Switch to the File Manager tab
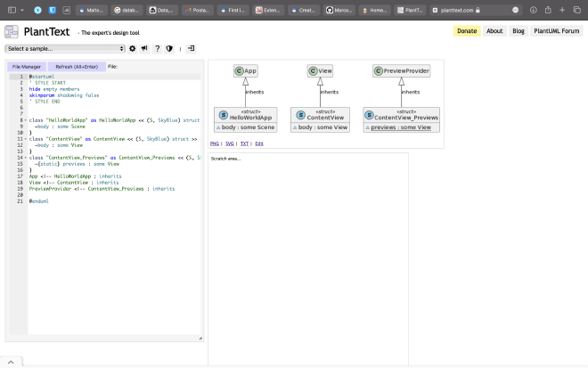This screenshot has height=368, width=588. [x=26, y=66]
